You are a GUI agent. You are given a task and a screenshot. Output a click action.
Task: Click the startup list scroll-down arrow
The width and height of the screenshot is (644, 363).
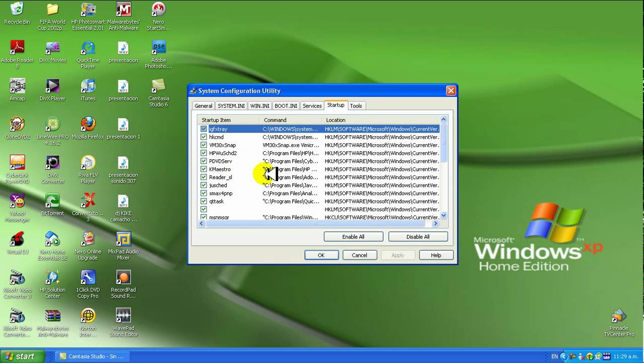coord(443,216)
